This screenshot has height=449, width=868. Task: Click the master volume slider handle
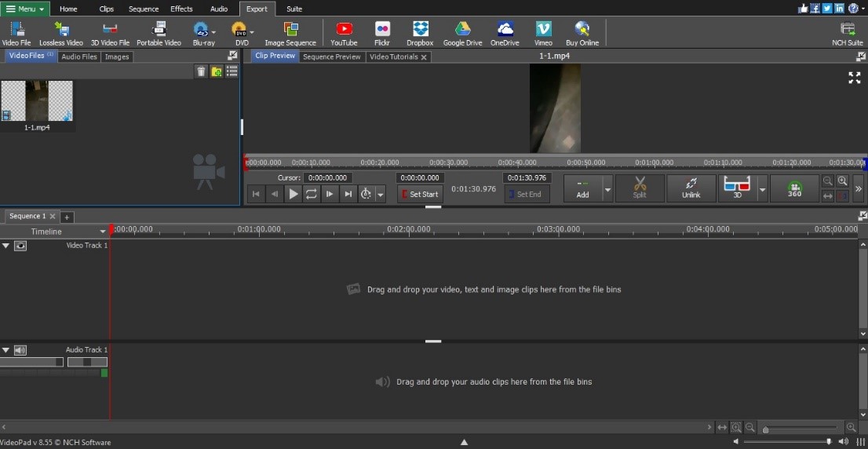pos(829,441)
